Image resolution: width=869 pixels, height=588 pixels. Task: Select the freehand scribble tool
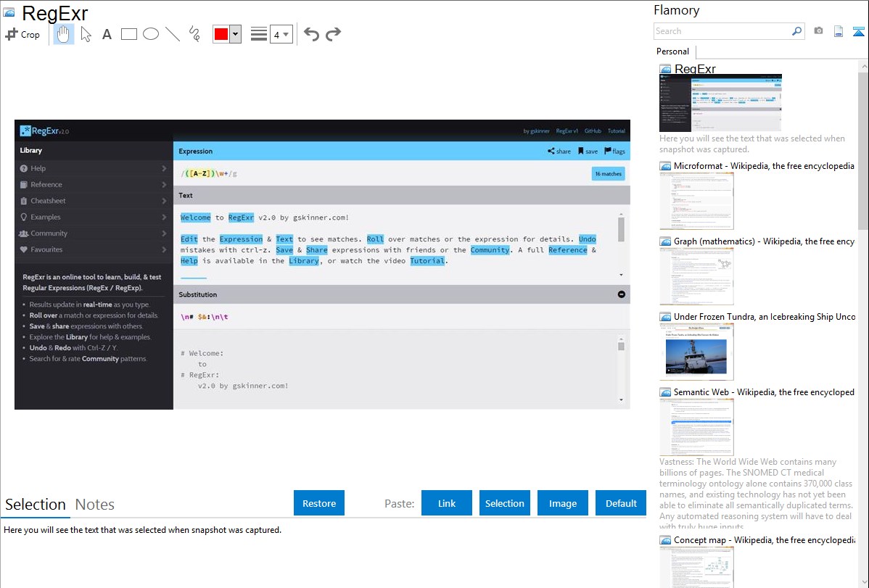coord(194,34)
